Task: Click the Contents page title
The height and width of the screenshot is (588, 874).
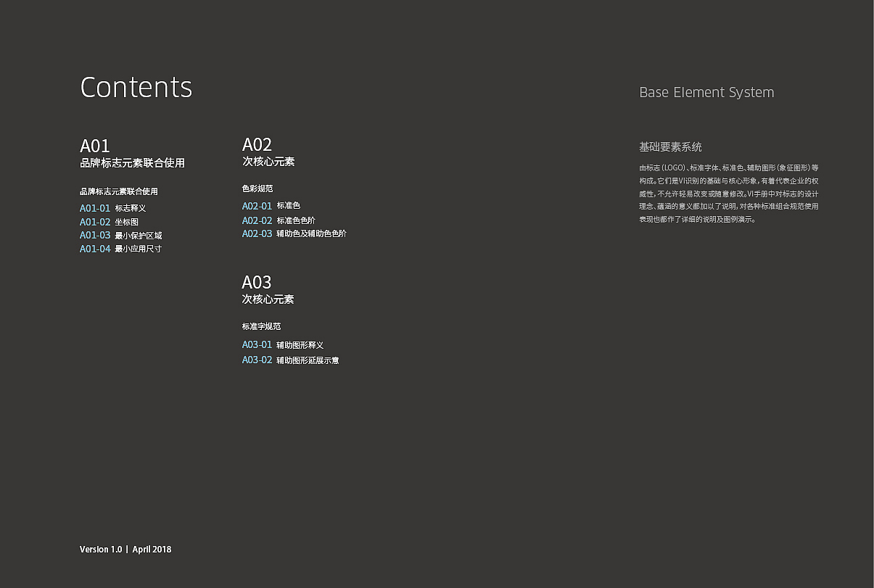Action: pyautogui.click(x=136, y=87)
